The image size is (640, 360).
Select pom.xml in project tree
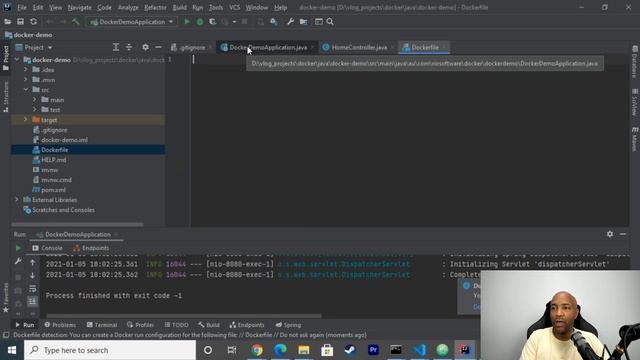tap(53, 190)
